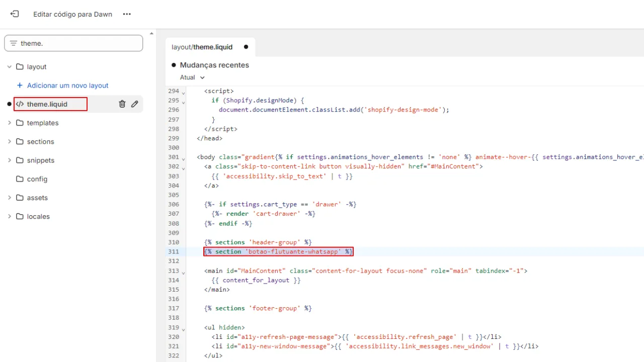Click the sections 'header-group' code line

tap(258, 242)
